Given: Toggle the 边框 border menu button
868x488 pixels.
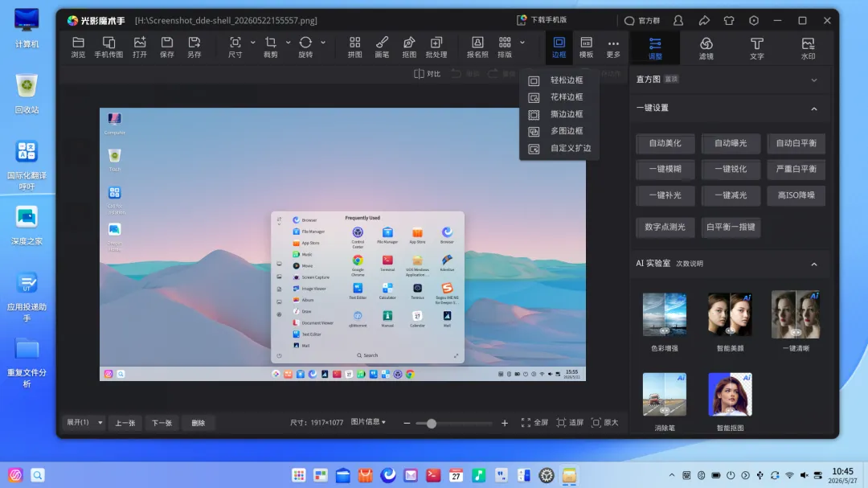Looking at the screenshot, I should pyautogui.click(x=559, y=47).
